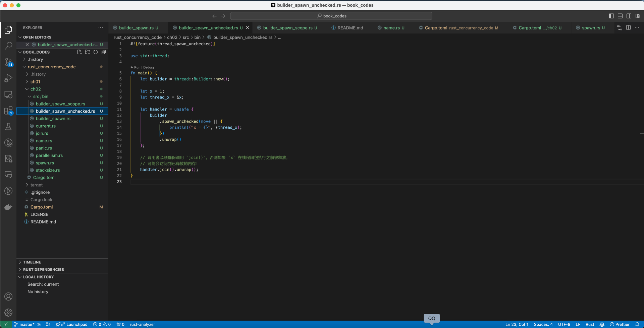This screenshot has width=644, height=328.
Task: Switch to the README.md tab
Action: (x=350, y=28)
